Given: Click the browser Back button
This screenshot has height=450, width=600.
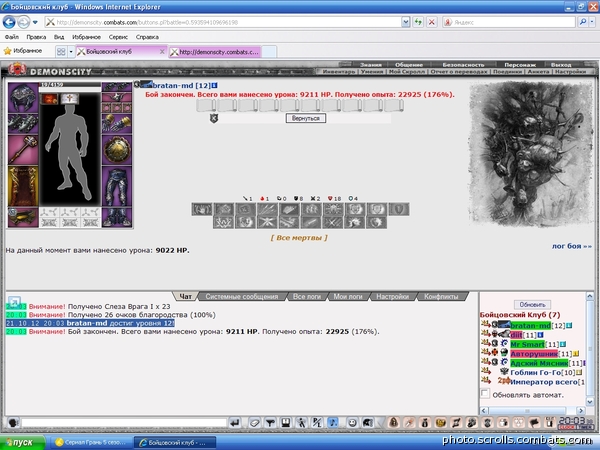Looking at the screenshot, I should pos(9,22).
